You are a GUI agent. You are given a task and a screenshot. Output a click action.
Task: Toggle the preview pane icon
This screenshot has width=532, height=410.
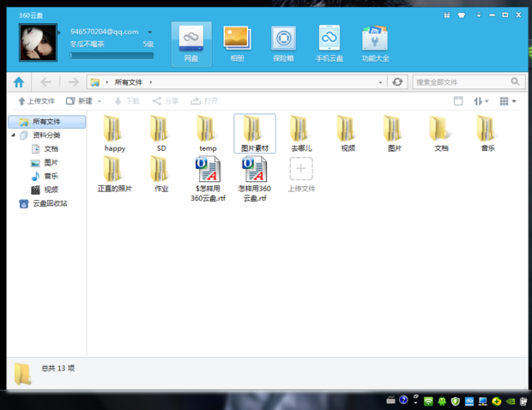click(458, 101)
